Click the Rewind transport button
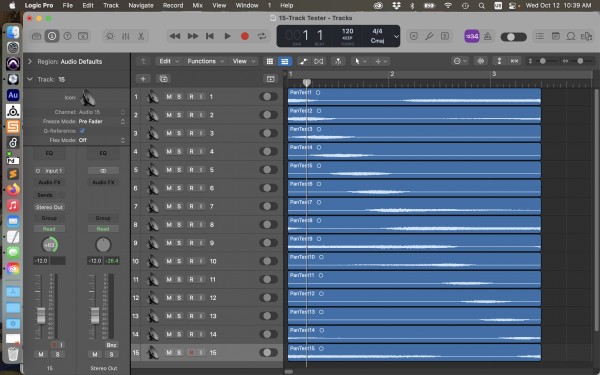 [175, 36]
